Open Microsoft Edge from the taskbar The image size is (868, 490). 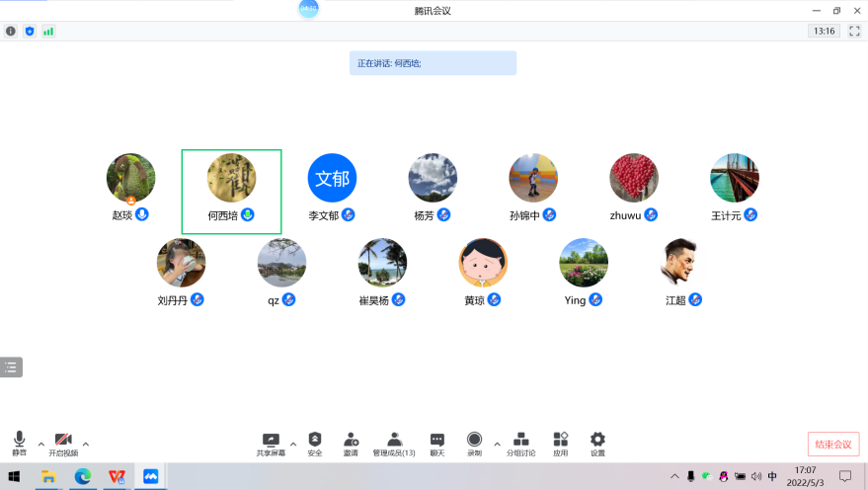click(83, 476)
